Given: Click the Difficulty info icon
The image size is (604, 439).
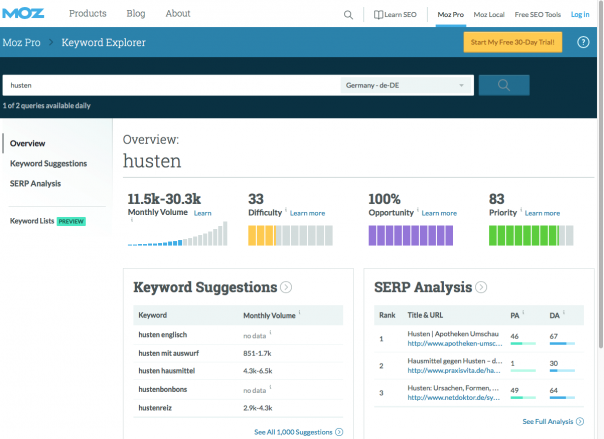Looking at the screenshot, I should (286, 209).
